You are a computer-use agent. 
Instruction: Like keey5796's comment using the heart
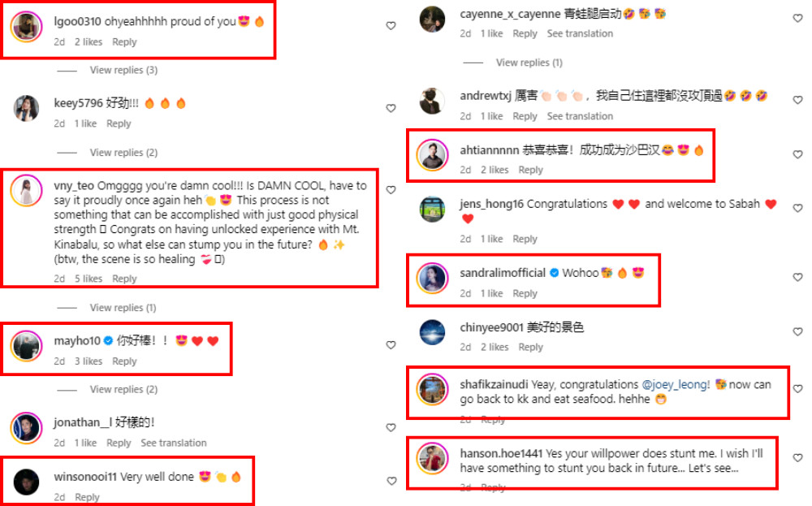point(391,108)
